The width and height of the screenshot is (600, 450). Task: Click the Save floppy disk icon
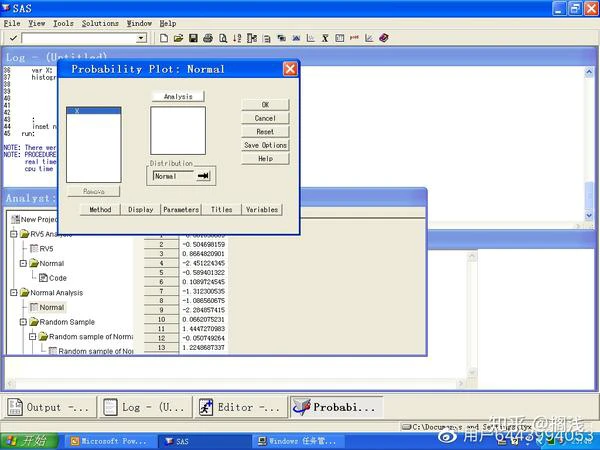click(193, 38)
